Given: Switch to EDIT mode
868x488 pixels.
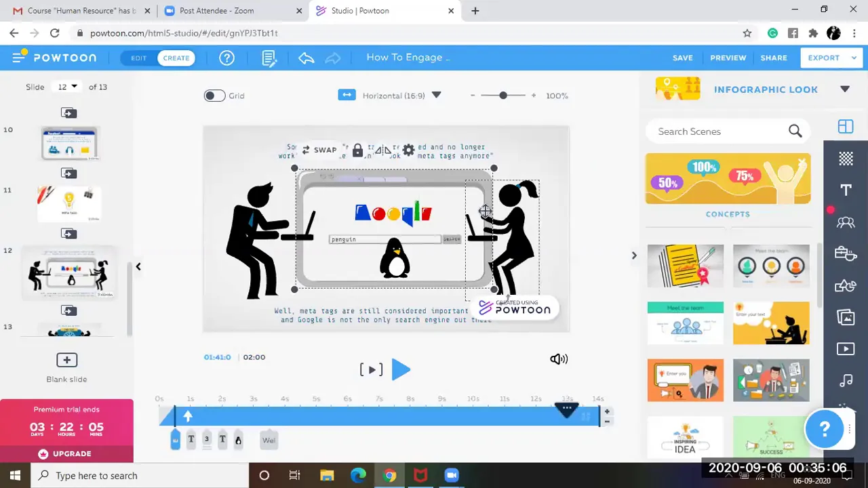Looking at the screenshot, I should click(138, 58).
